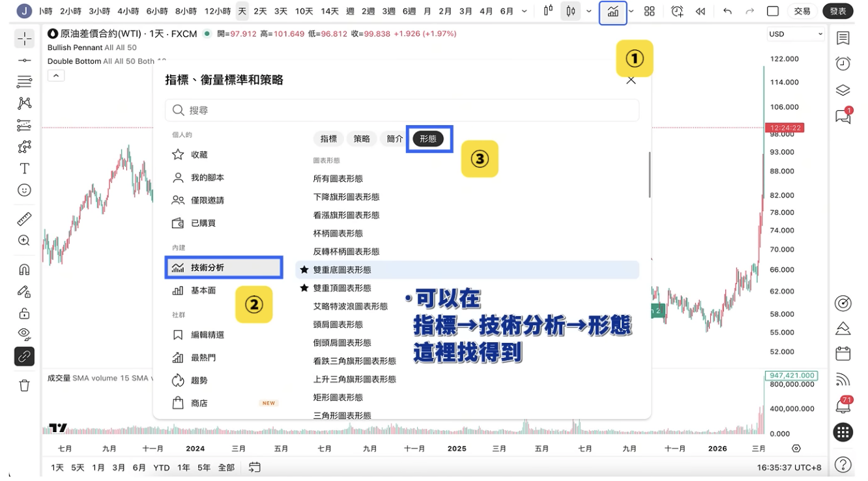The height and width of the screenshot is (481, 868).
Task: Select the 2小時 timeframe
Action: point(70,11)
